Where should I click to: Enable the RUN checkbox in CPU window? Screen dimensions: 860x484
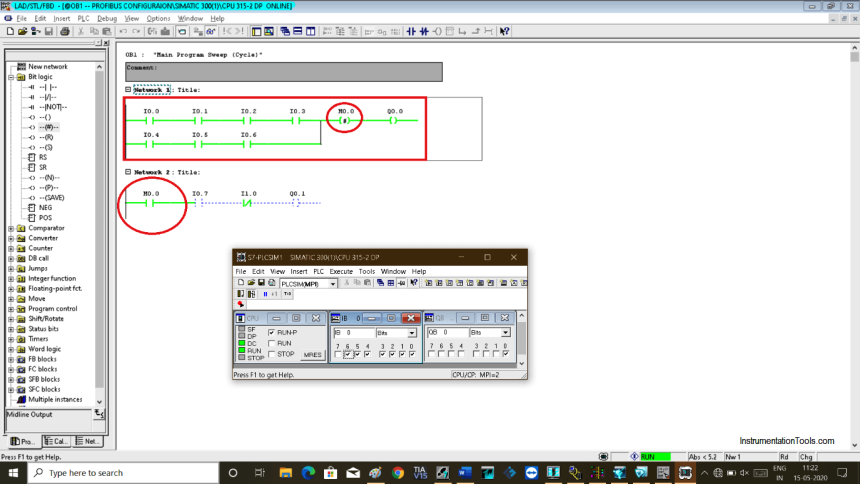(x=271, y=343)
